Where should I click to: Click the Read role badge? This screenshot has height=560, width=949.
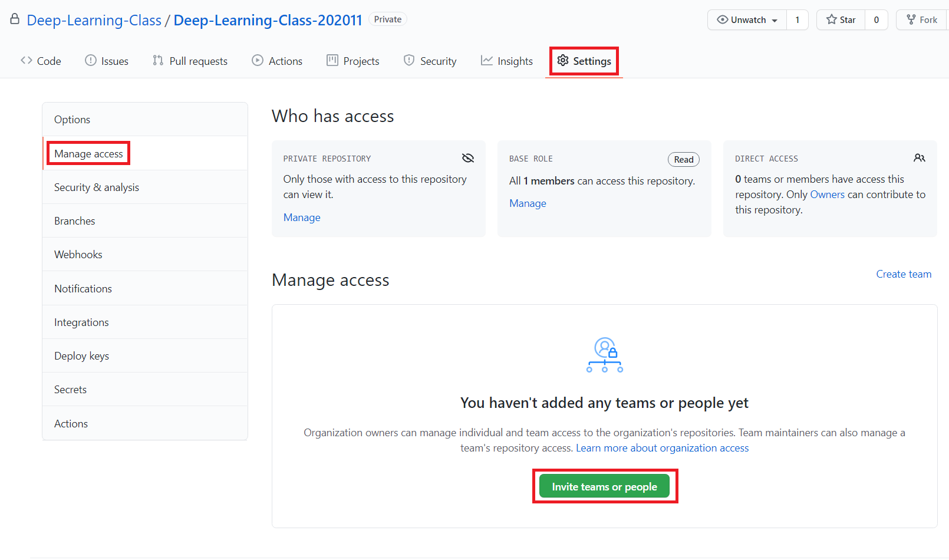[x=684, y=159]
